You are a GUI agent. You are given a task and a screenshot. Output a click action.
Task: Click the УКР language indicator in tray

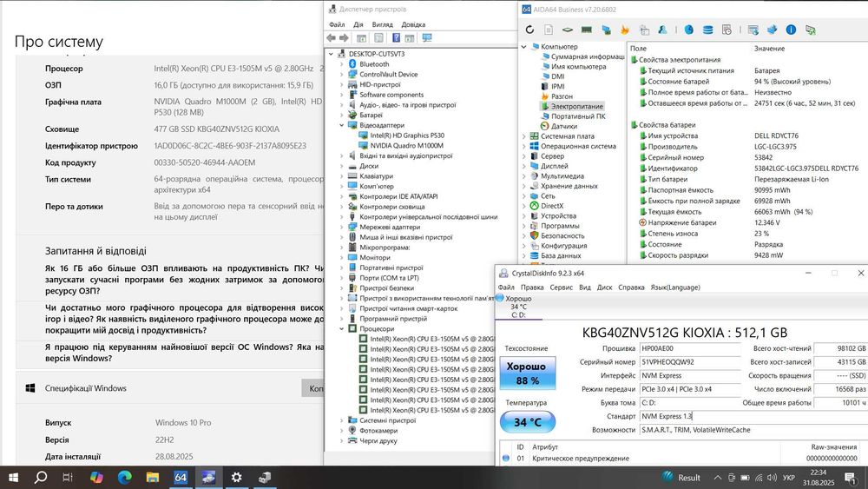tap(789, 478)
